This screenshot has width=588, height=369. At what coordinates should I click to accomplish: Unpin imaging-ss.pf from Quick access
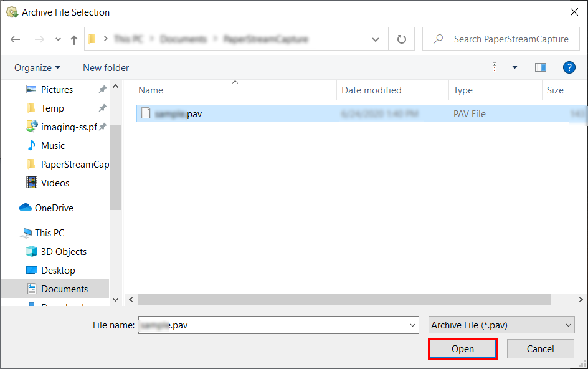(102, 127)
